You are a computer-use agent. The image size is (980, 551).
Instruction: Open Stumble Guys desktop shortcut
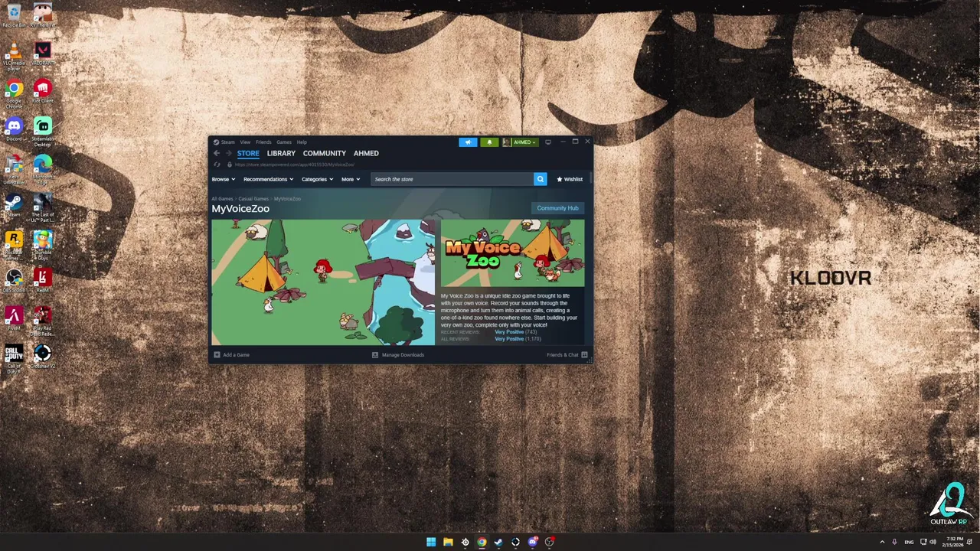tap(43, 246)
